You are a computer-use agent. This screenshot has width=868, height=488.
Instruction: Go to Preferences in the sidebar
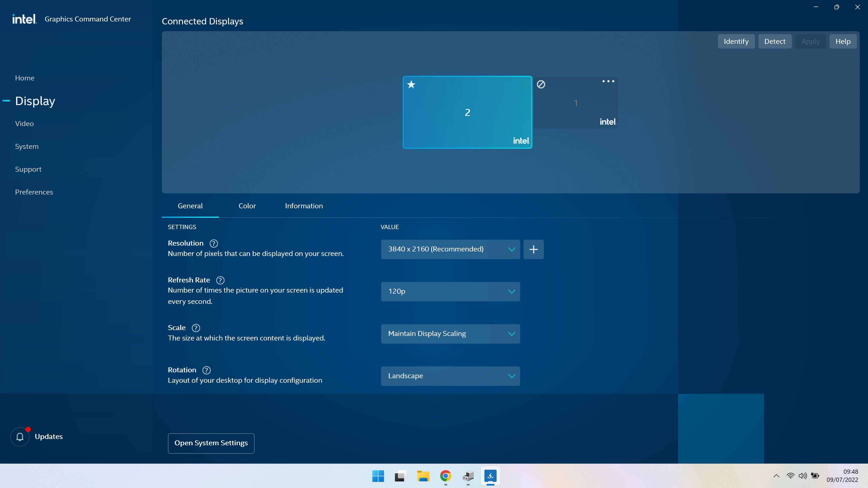point(34,192)
